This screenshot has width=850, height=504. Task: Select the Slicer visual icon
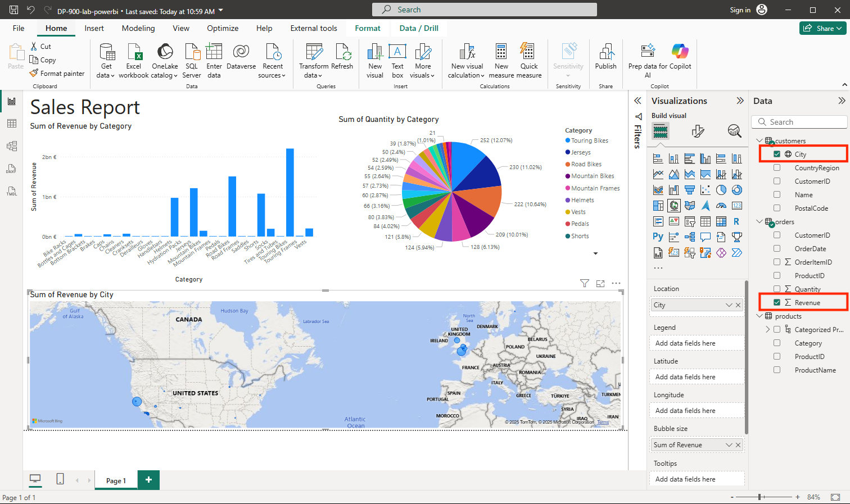[690, 221]
